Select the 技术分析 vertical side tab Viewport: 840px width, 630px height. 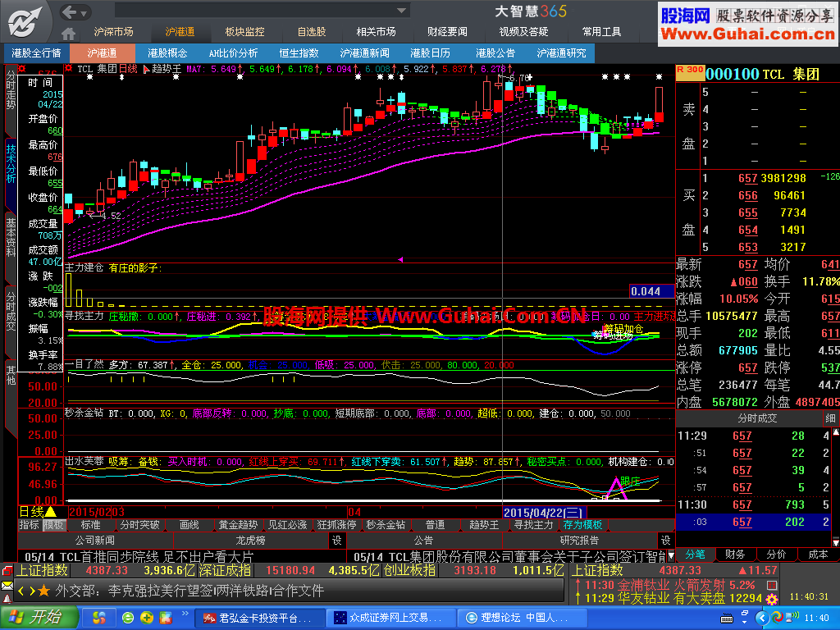tap(11, 164)
